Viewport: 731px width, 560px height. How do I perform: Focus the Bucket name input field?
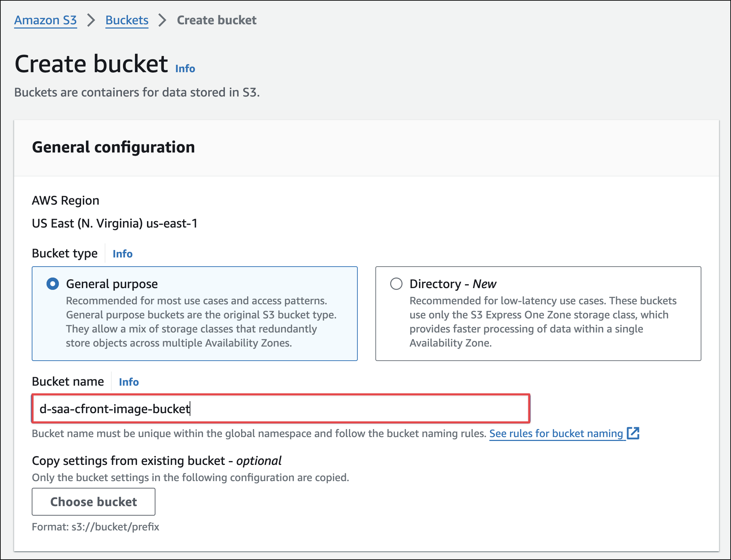coord(281,409)
